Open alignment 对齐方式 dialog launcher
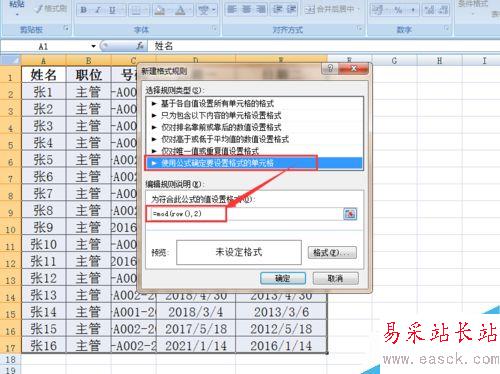This screenshot has width=500, height=374. tap(359, 29)
